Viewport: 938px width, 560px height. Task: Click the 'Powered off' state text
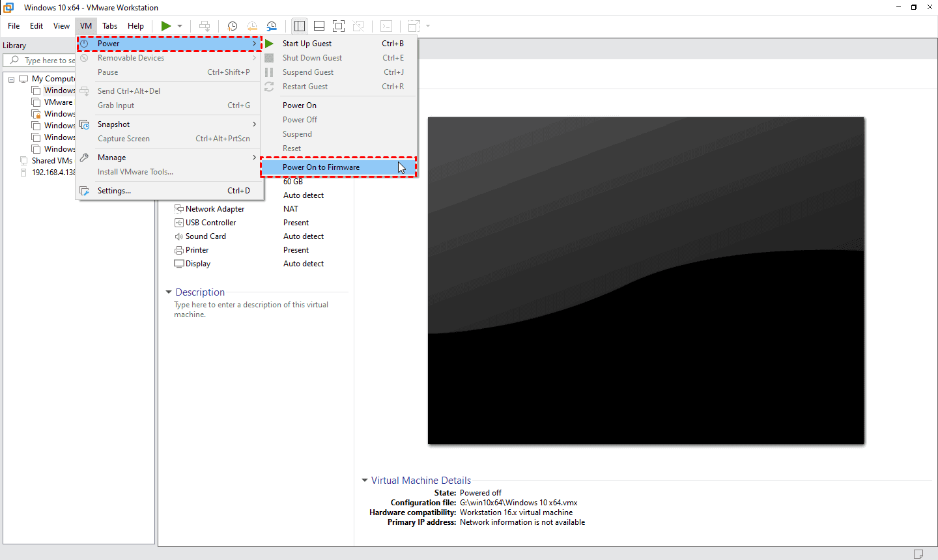pyautogui.click(x=481, y=493)
